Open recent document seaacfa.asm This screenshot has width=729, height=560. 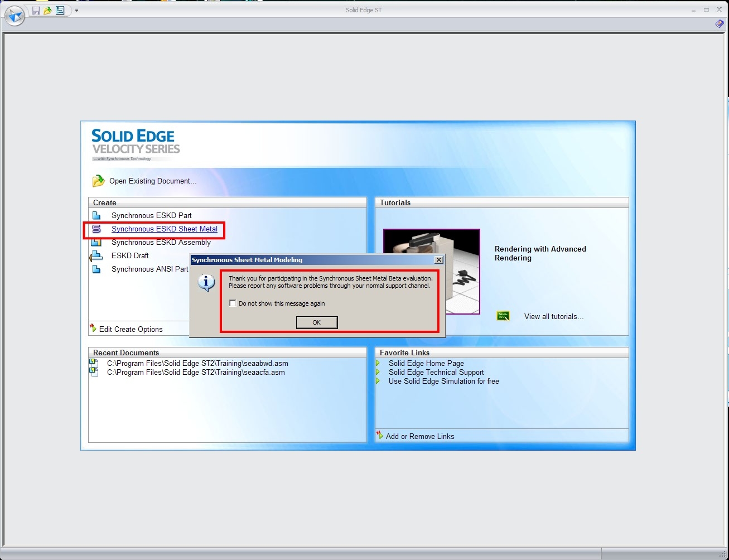[196, 372]
